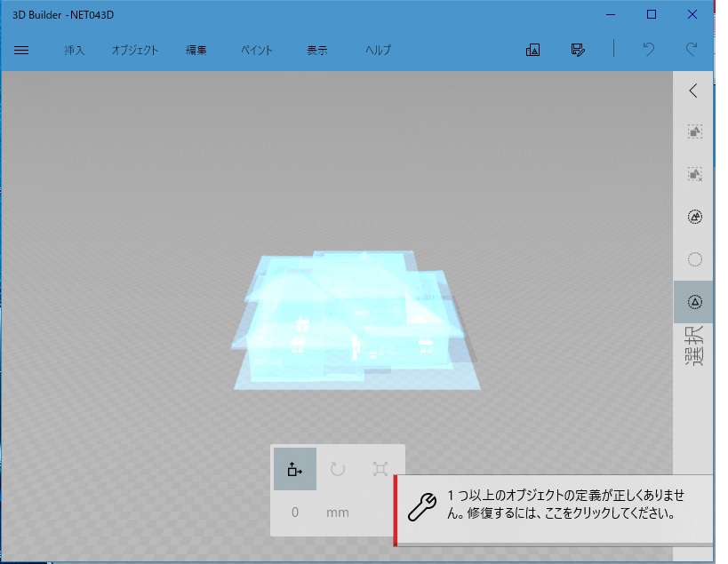This screenshot has height=564, width=728.
Task: Click the 3D print icon in toolbar
Action: coord(532,50)
